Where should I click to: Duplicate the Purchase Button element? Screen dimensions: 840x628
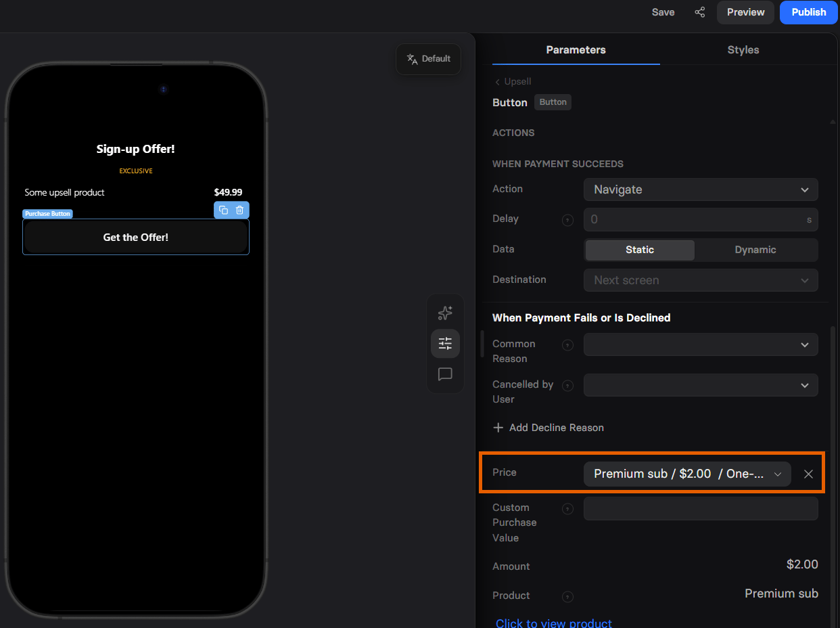pyautogui.click(x=224, y=210)
